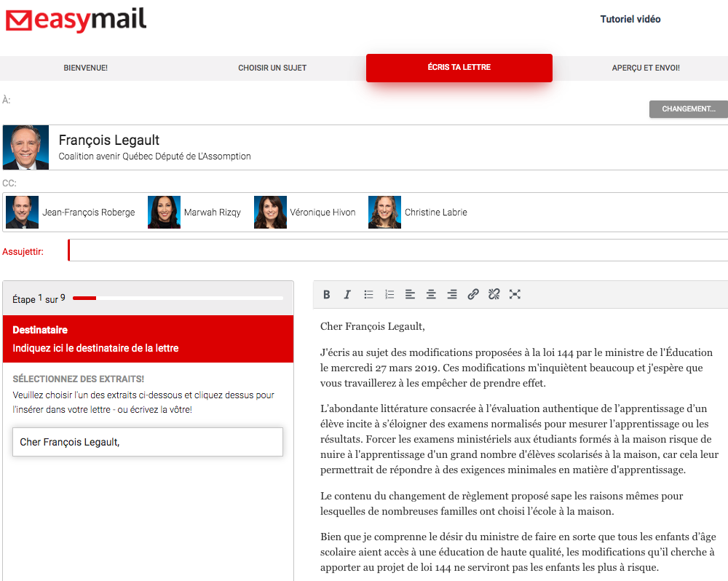Select the 'Cher François Legault,' excerpt
Viewport: 728px width, 581px height.
[x=148, y=442]
